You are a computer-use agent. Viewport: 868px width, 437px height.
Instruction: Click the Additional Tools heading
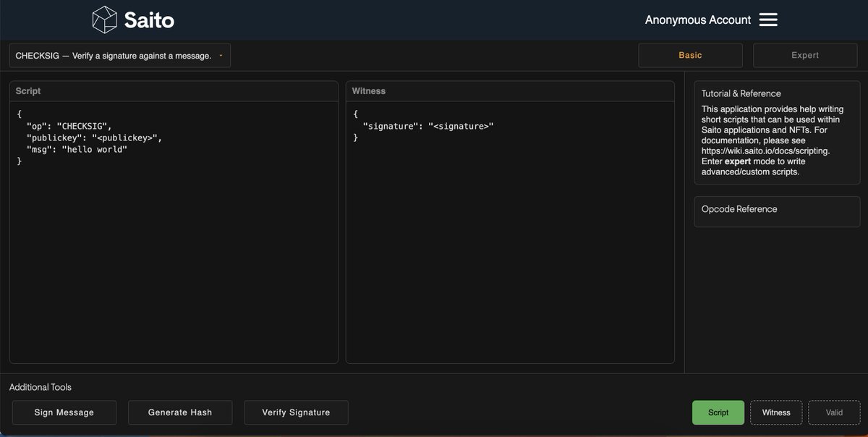pyautogui.click(x=41, y=387)
